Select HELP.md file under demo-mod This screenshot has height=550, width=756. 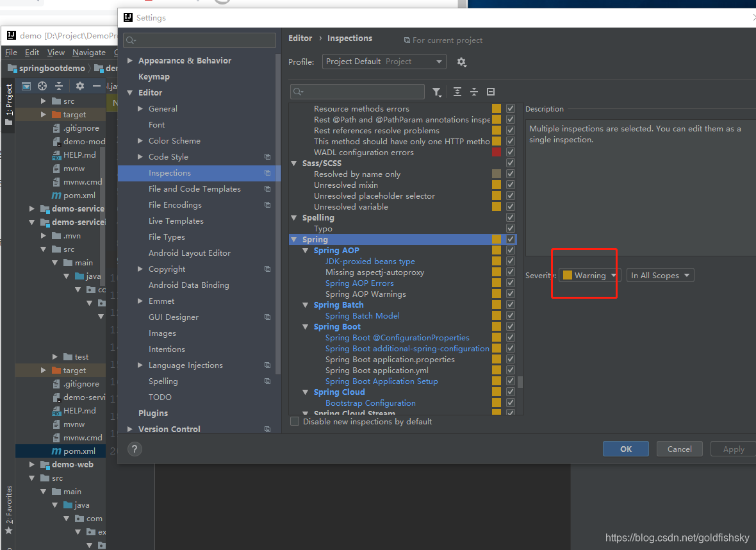coord(73,155)
